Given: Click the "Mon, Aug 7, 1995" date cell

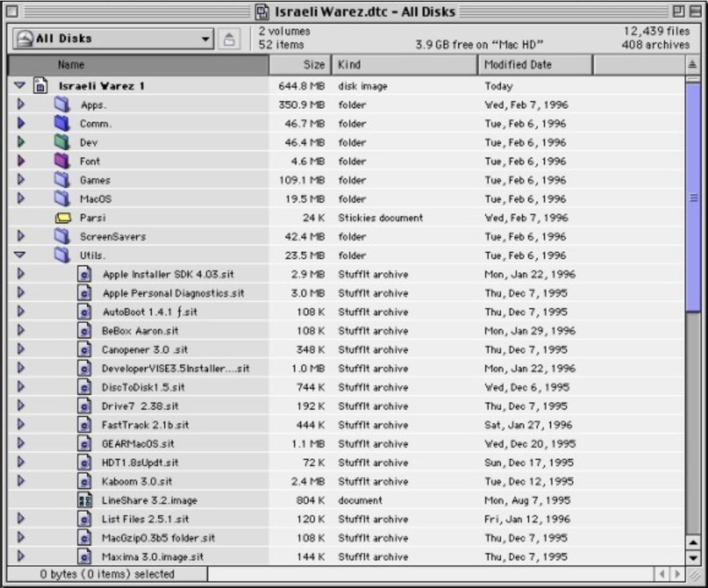Looking at the screenshot, I should point(527,500).
